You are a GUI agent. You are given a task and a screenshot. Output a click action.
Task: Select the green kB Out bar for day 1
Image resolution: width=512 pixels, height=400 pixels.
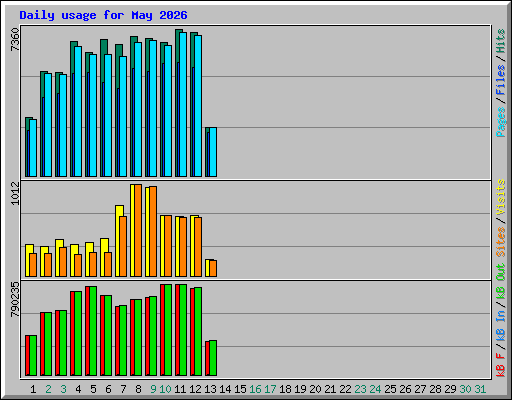pyautogui.click(x=33, y=355)
